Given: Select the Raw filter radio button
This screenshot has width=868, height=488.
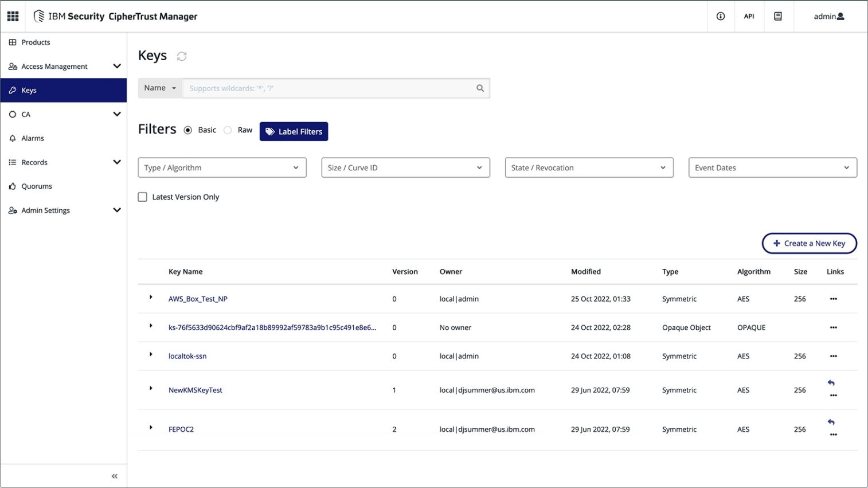Looking at the screenshot, I should tap(228, 130).
